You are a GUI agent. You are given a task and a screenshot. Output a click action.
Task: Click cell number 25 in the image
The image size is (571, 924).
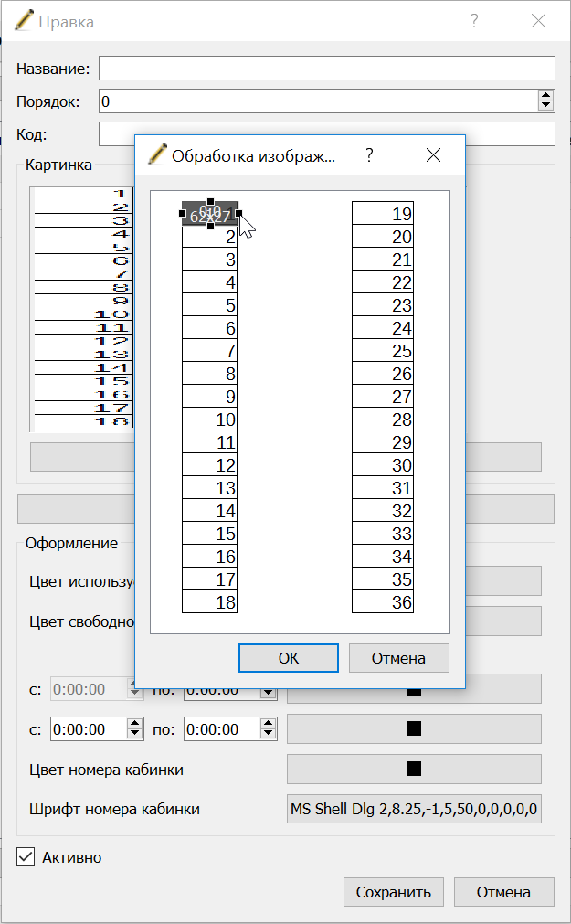click(383, 351)
